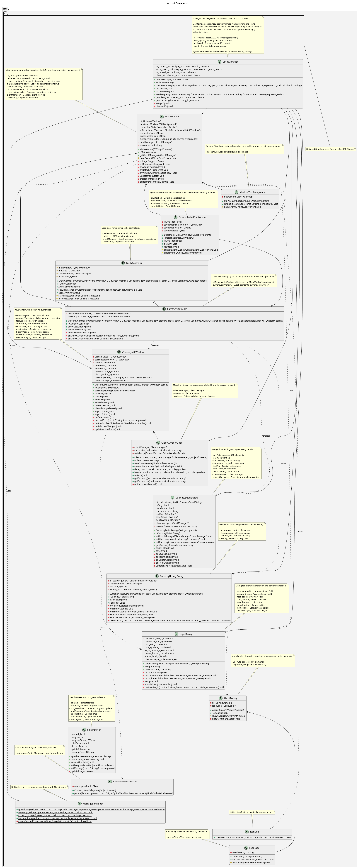The image size is (358, 868).
Task: Click the CurrencyHistoryDialog class title
Action: point(171,576)
